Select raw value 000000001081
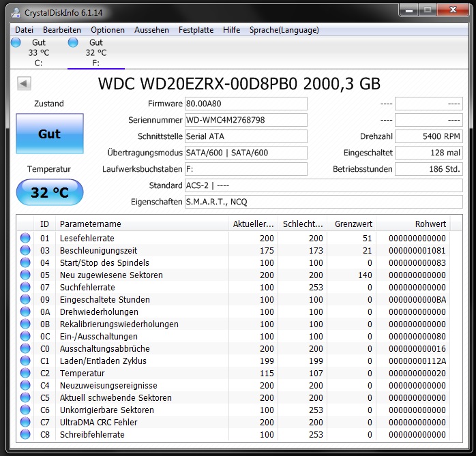The width and height of the screenshot is (476, 456). pos(417,251)
